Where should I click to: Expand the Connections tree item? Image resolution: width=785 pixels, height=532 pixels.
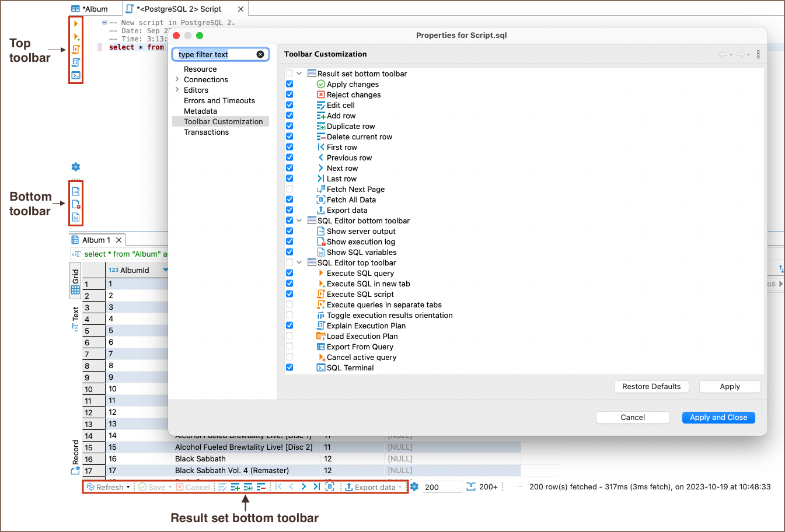coord(177,79)
